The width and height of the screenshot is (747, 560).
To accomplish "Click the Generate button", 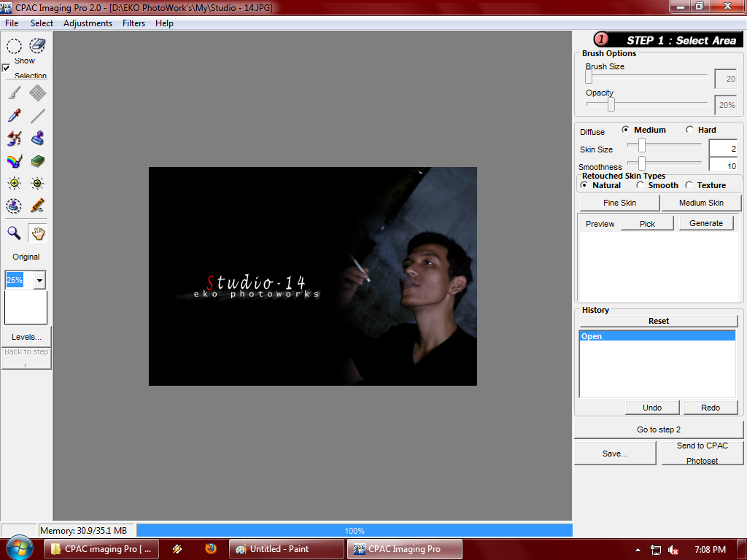I will coord(706,223).
